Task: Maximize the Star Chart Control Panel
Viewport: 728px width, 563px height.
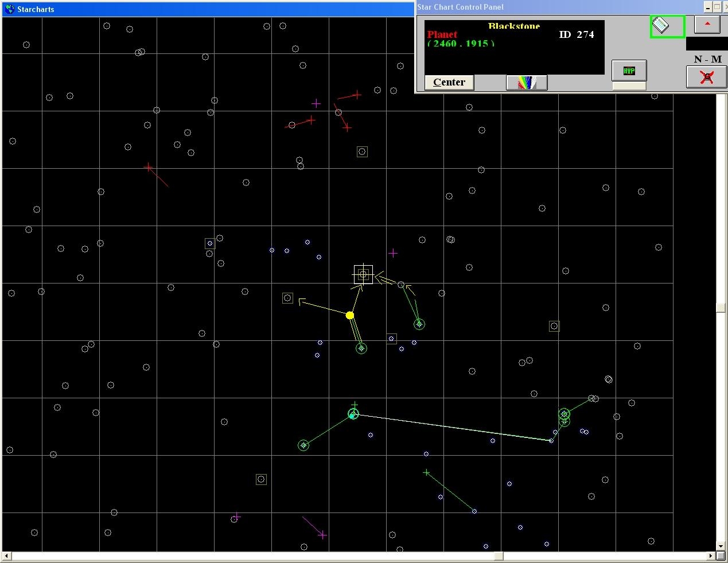Action: click(717, 7)
